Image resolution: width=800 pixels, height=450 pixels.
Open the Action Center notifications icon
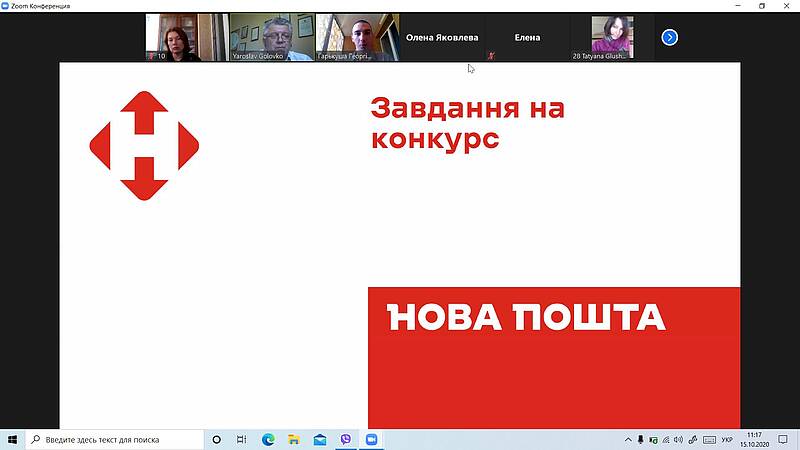[783, 439]
